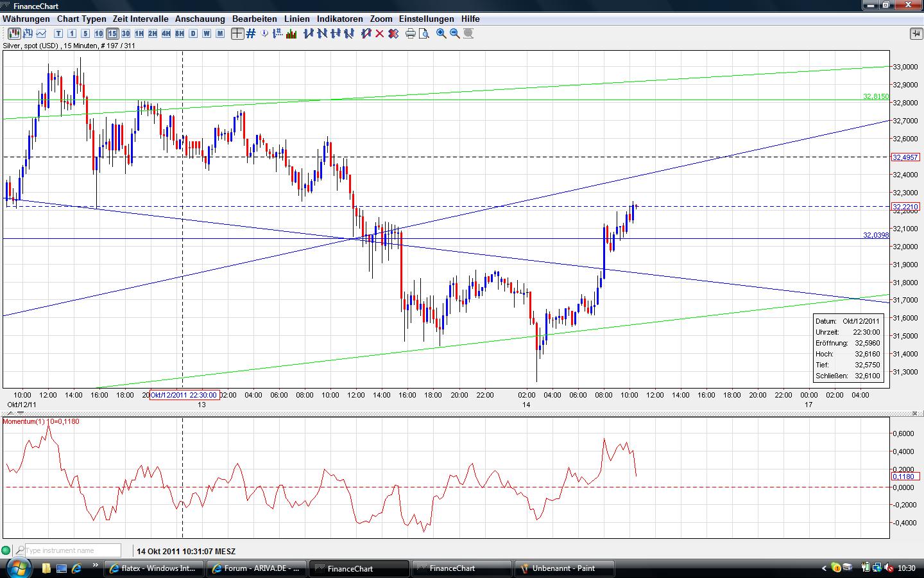Select the first blue line drawing tool
924x578 pixels.
click(x=309, y=33)
